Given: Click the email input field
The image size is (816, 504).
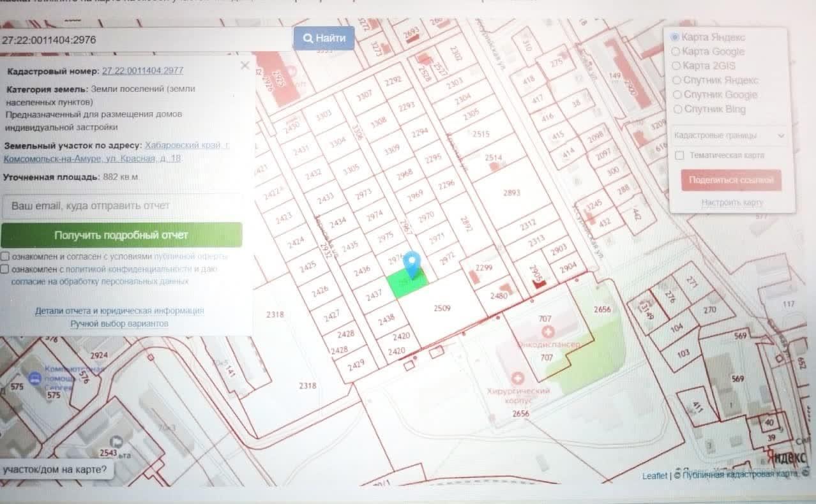Looking at the screenshot, I should pyautogui.click(x=121, y=207).
